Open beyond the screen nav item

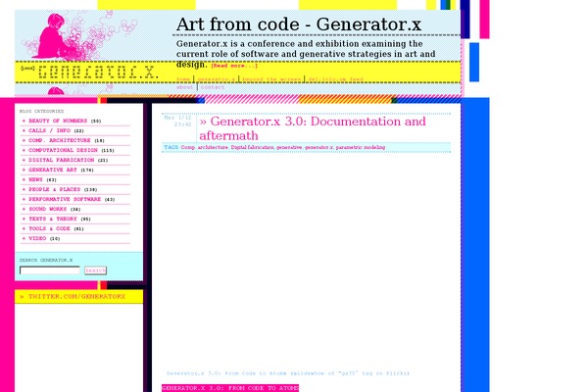tap(271, 79)
